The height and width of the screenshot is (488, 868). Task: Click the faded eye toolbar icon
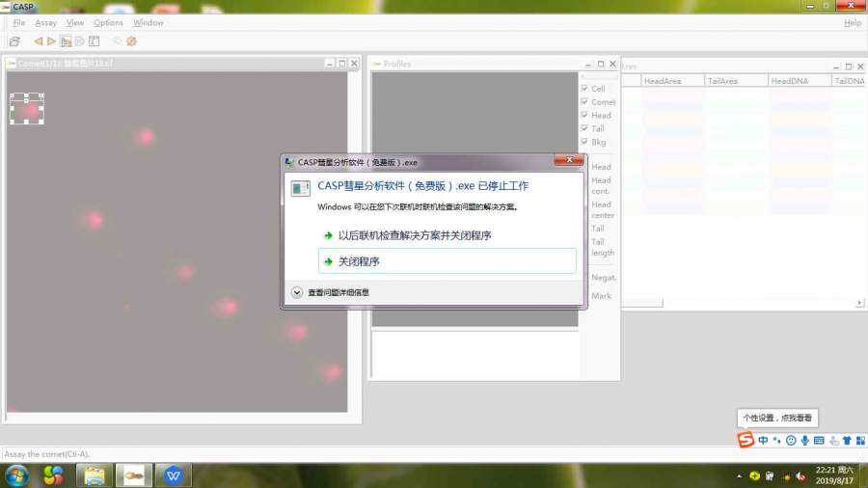tap(117, 41)
